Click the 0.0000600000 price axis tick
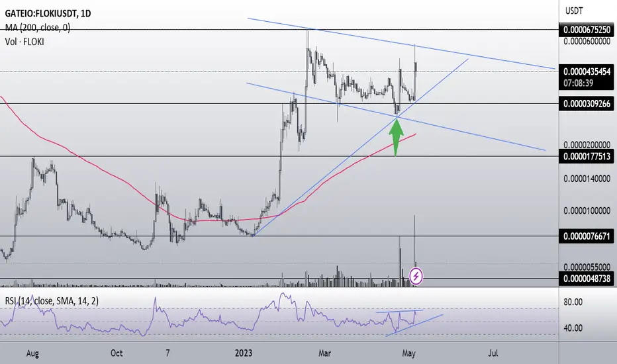This screenshot has width=617, height=364. [587, 41]
